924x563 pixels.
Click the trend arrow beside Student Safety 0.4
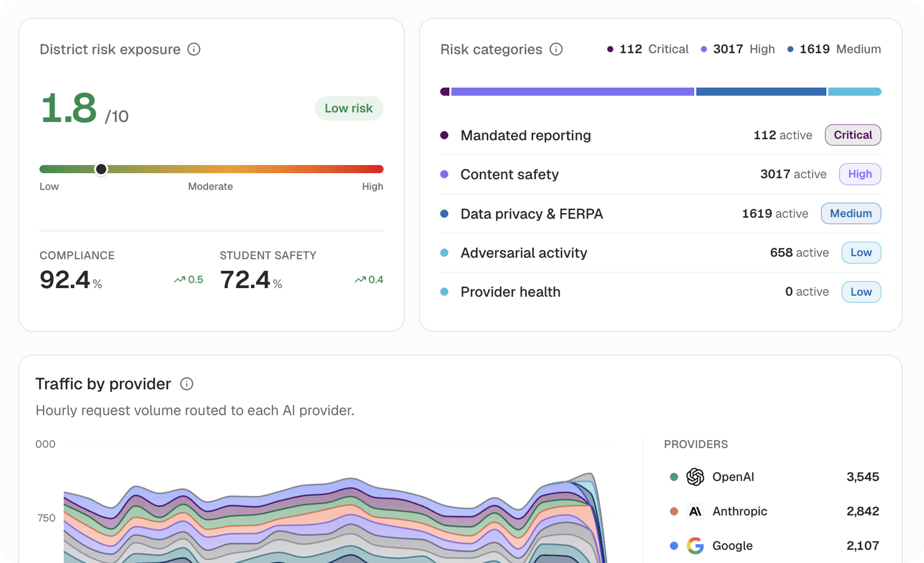(x=360, y=279)
